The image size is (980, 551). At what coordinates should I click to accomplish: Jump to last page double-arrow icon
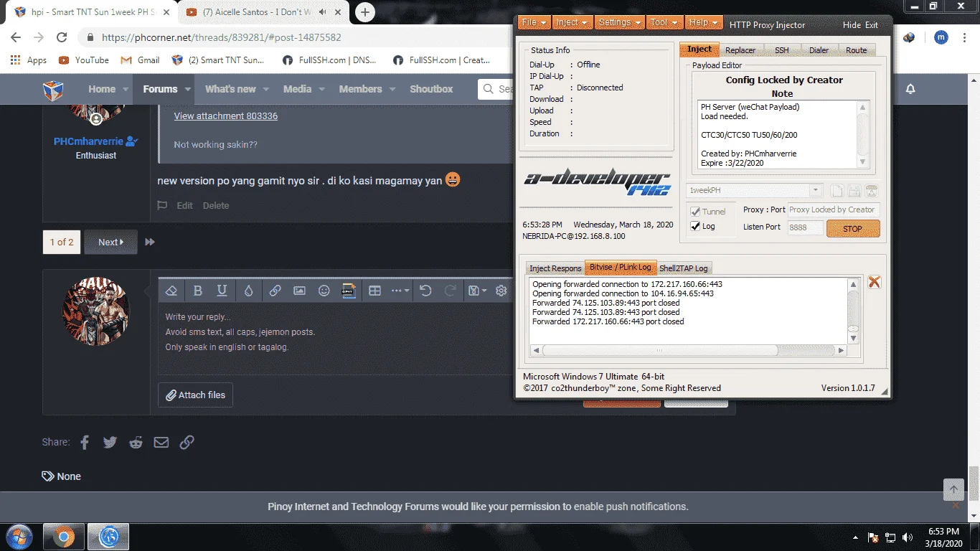pyautogui.click(x=150, y=242)
